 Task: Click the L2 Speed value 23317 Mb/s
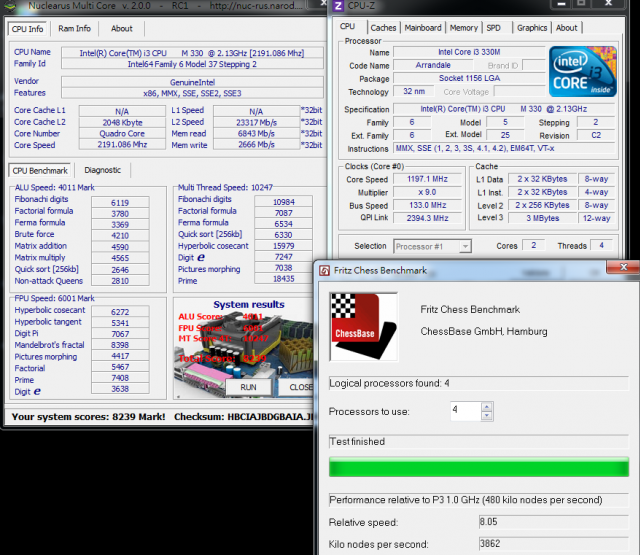point(256,122)
